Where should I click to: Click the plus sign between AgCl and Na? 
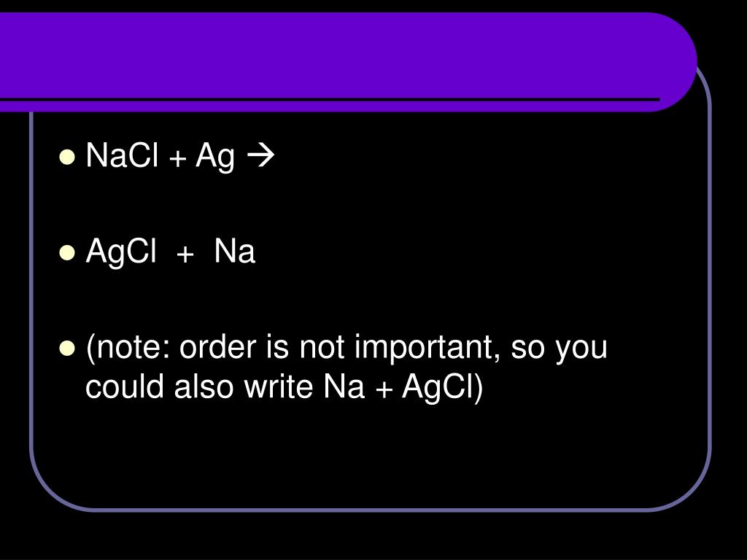pyautogui.click(x=185, y=254)
